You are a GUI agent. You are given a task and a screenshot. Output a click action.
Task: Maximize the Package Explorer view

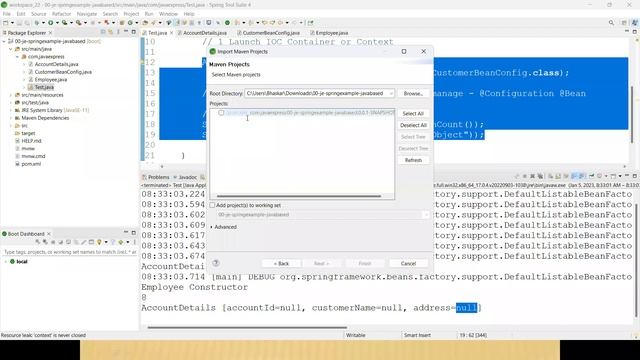(x=133, y=32)
